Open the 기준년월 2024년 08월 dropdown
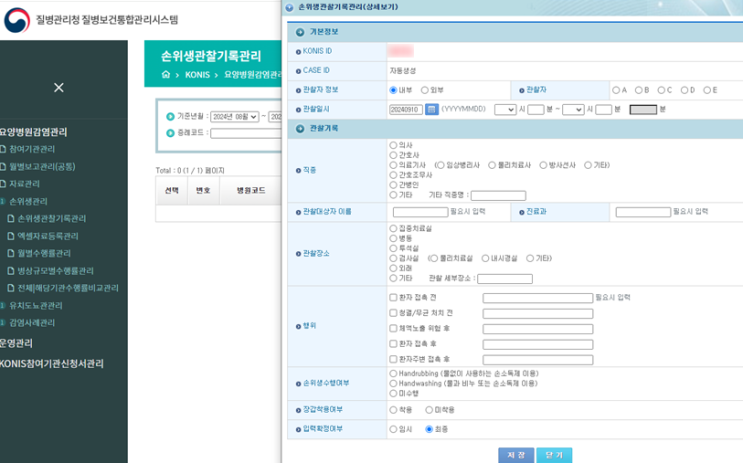 pyautogui.click(x=235, y=117)
